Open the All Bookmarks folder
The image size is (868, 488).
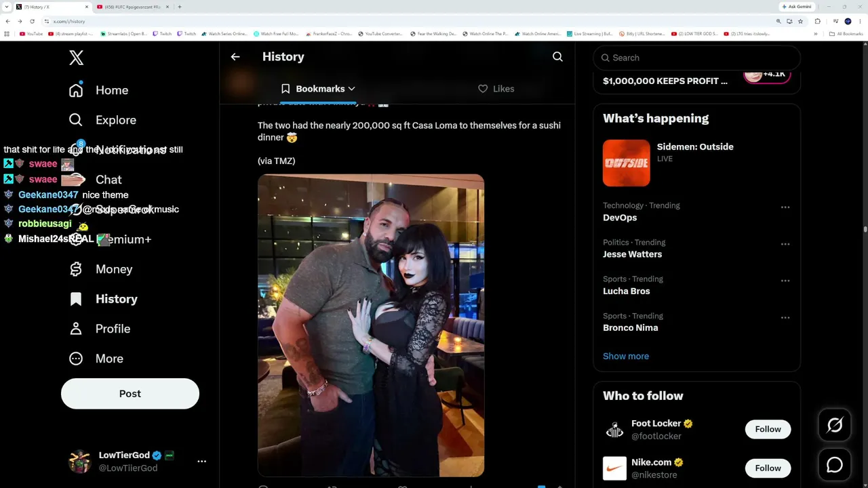click(846, 34)
